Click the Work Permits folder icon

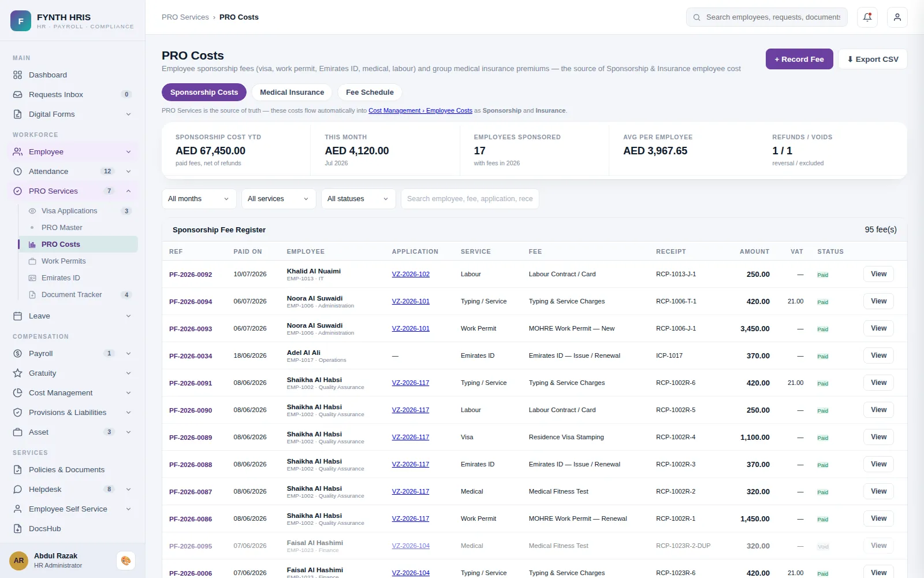(x=32, y=261)
